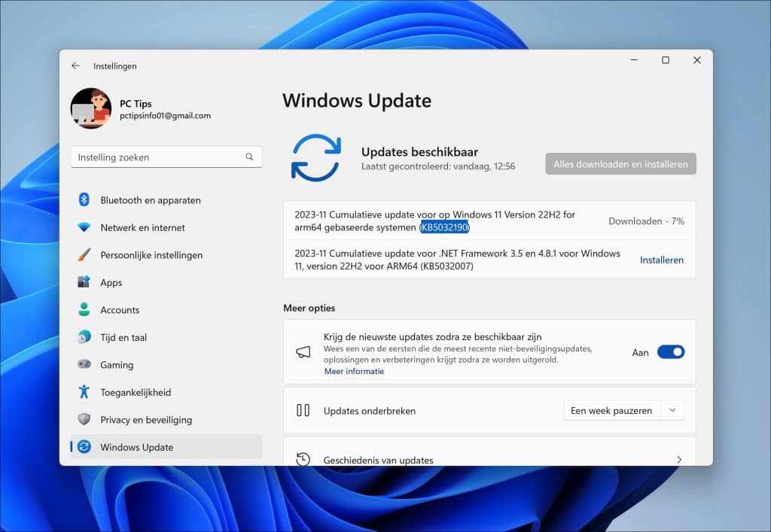Open the Apps settings page
The width and height of the screenshot is (771, 532).
[166, 282]
